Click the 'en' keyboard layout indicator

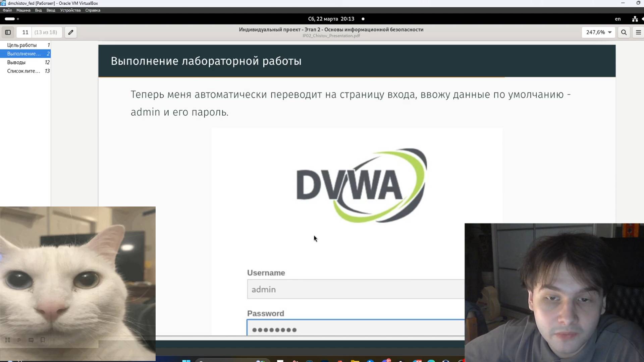[x=618, y=19]
